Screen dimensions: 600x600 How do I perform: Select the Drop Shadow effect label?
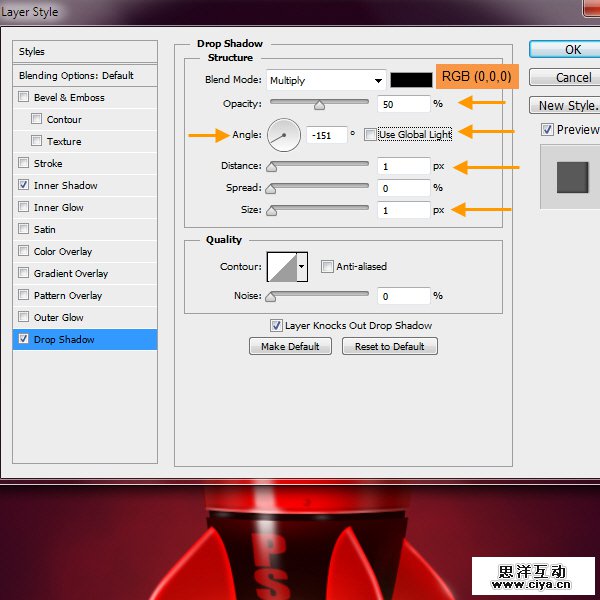[x=64, y=339]
